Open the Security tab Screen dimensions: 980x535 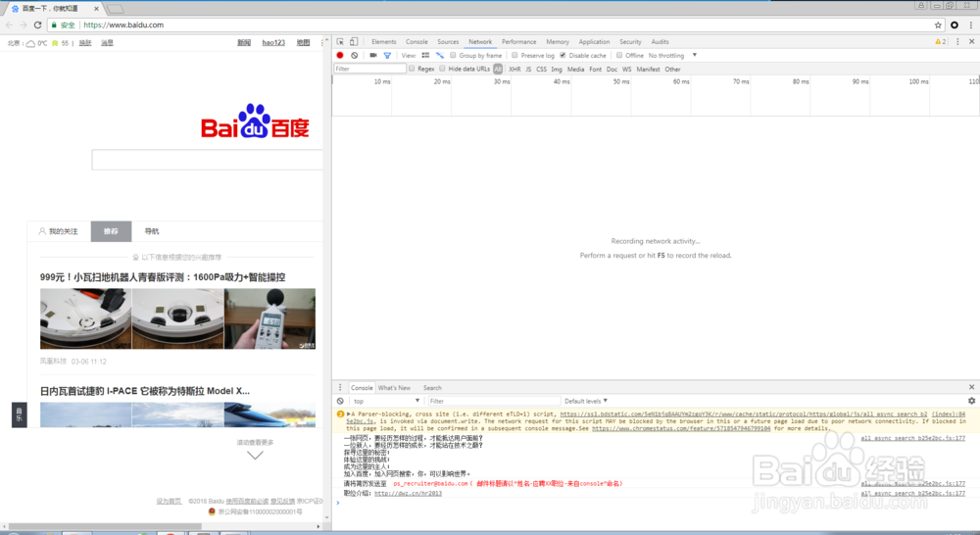point(630,42)
